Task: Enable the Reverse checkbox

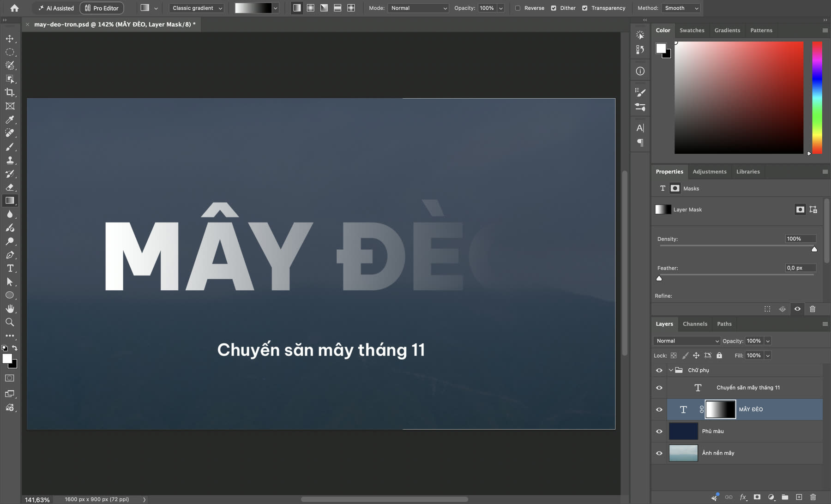Action: 518,8
